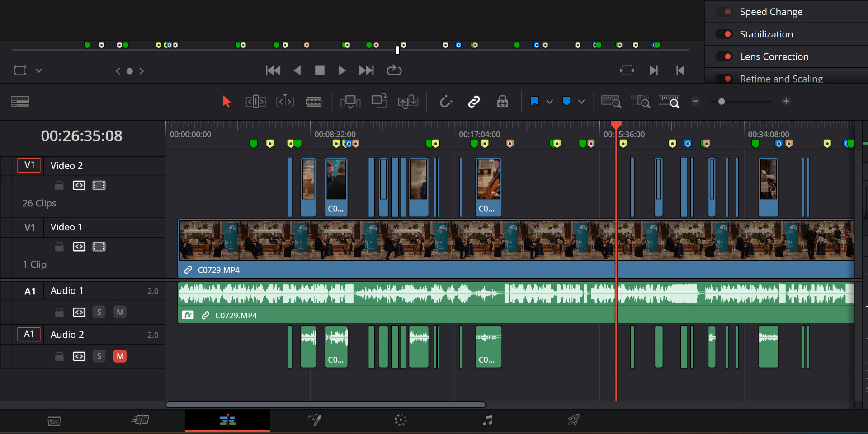The width and height of the screenshot is (868, 434).
Task: Disable the Stabilization toggle
Action: 723,34
